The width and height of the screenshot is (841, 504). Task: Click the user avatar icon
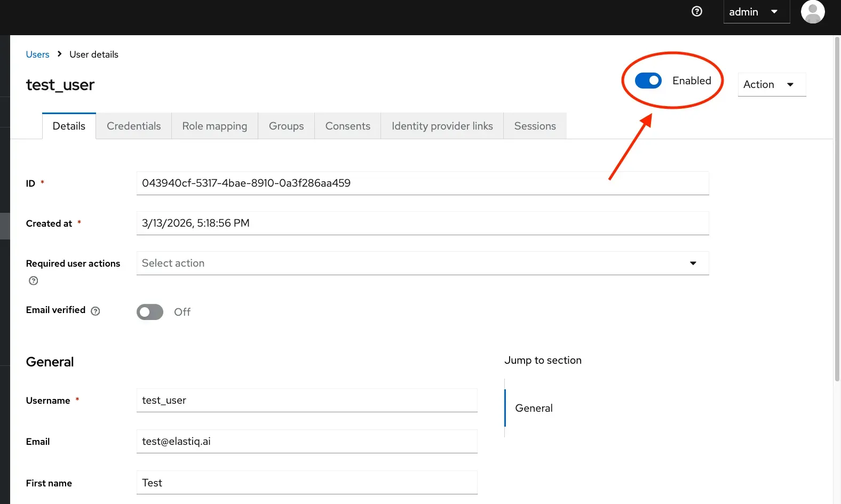[x=812, y=12]
